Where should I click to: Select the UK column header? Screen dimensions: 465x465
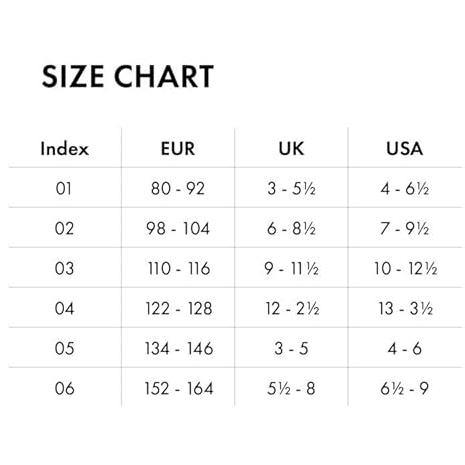click(291, 148)
